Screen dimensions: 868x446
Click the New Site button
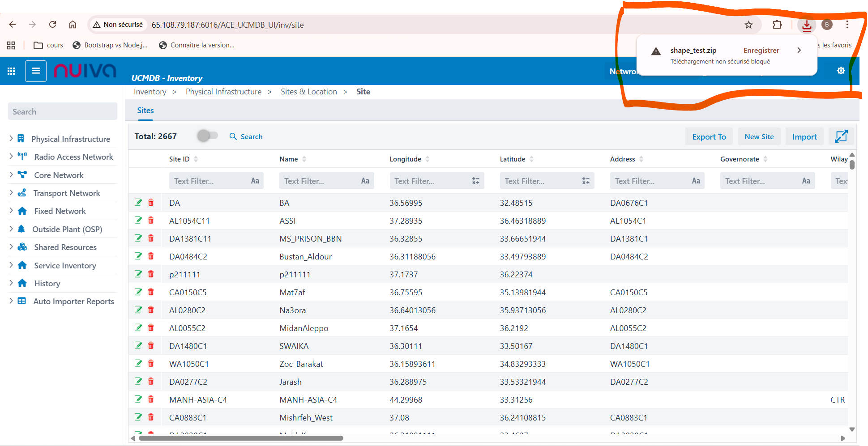click(x=759, y=137)
